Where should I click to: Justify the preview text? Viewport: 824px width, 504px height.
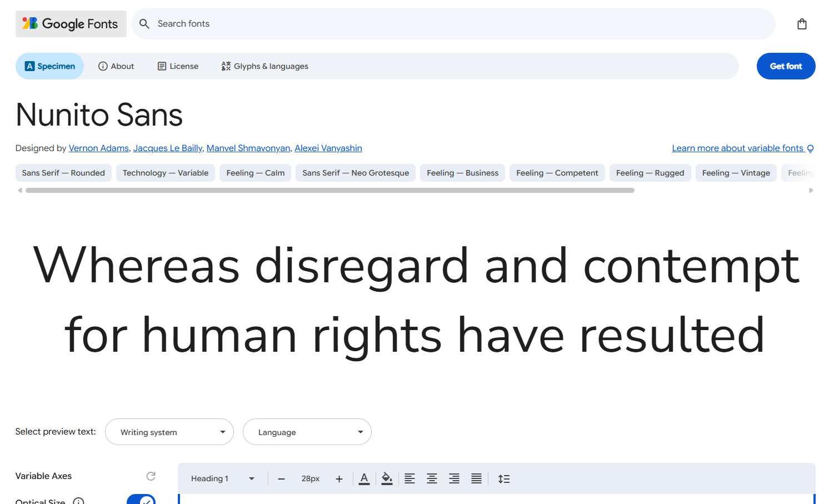click(x=476, y=478)
